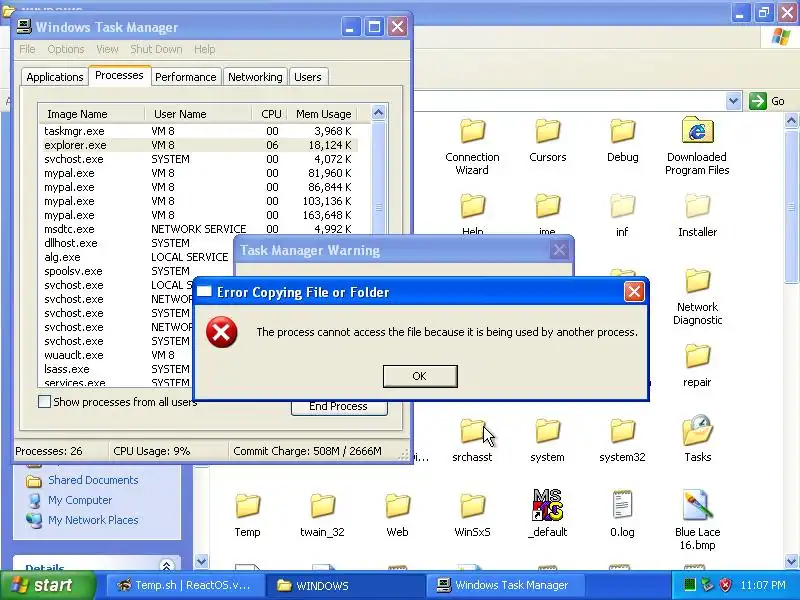The image size is (800, 600).
Task: Open the Downloaded Program Files icon
Action: click(x=697, y=131)
